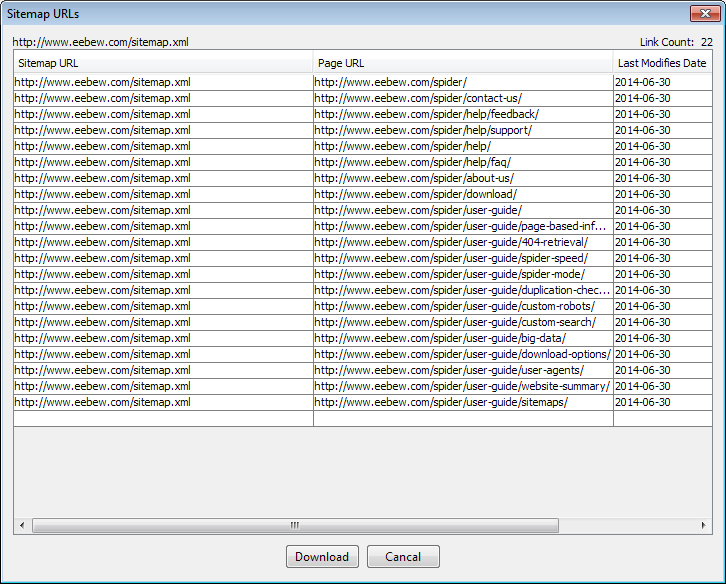Select the user-guide/custom-search/ page URL
Screen dimensions: 726x584
pos(463,322)
